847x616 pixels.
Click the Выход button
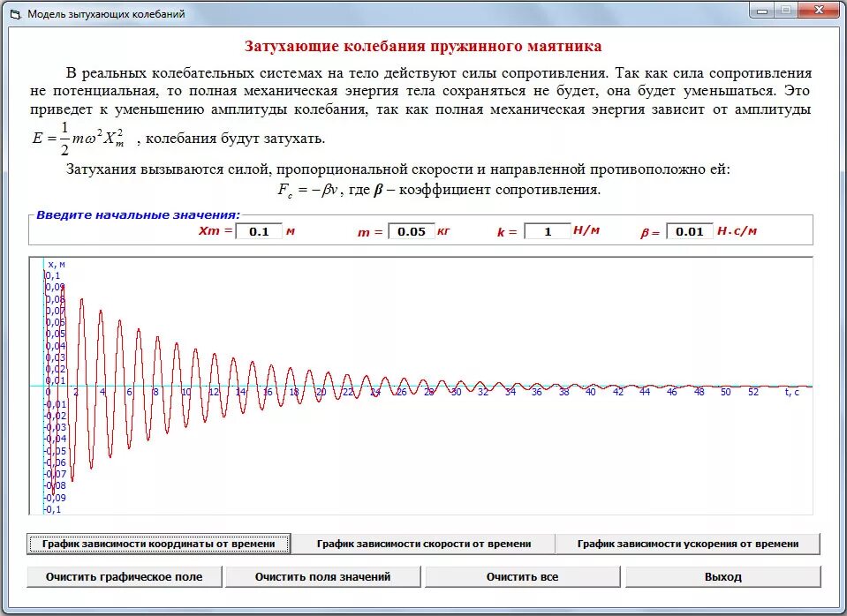722,576
